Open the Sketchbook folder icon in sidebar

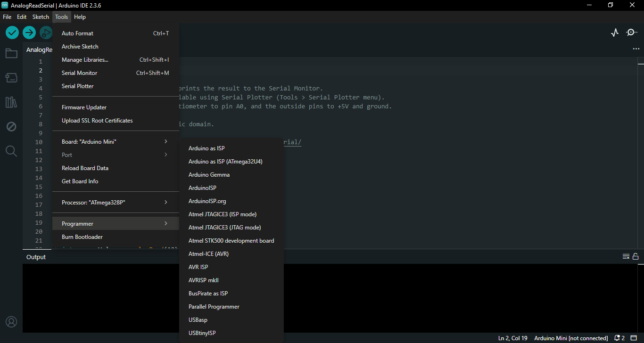pos(11,53)
